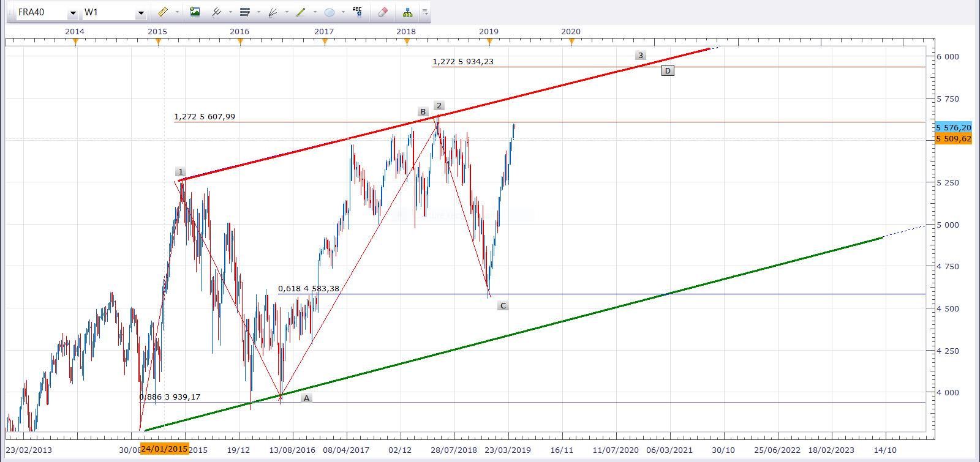Screen dimensions: 980x462
Task: Select the pattern point D label
Action: click(668, 70)
